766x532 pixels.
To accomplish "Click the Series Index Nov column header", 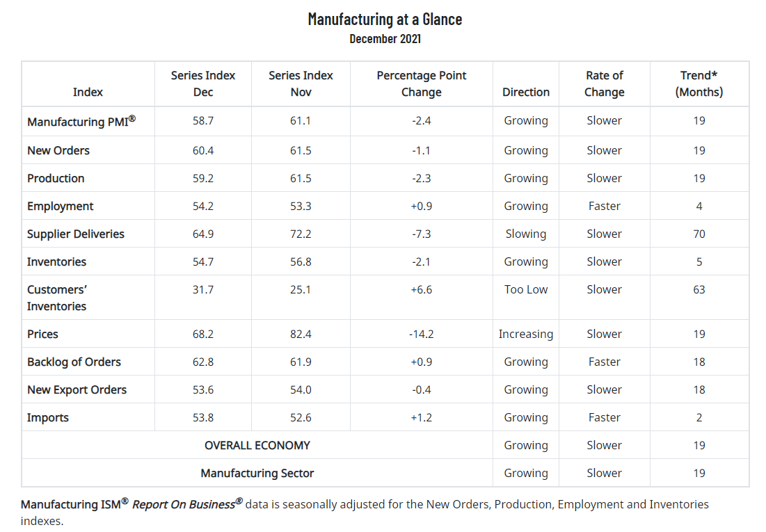I will point(301,83).
